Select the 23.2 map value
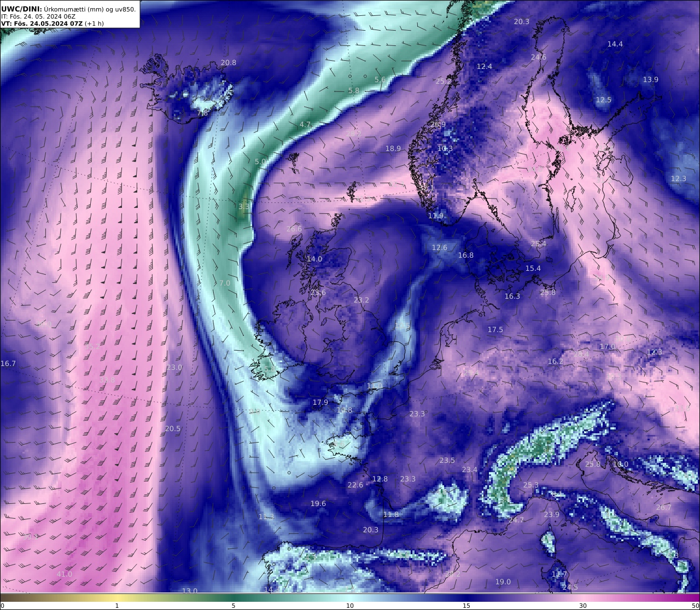The height and width of the screenshot is (610, 700). (361, 300)
